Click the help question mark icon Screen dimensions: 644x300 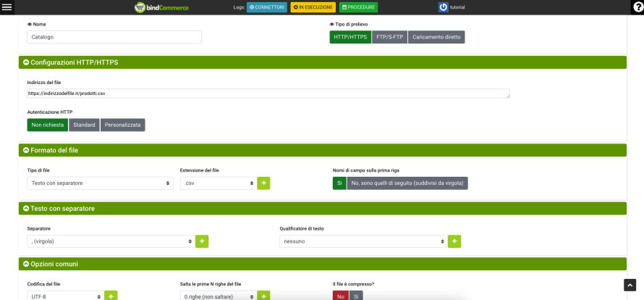click(636, 7)
